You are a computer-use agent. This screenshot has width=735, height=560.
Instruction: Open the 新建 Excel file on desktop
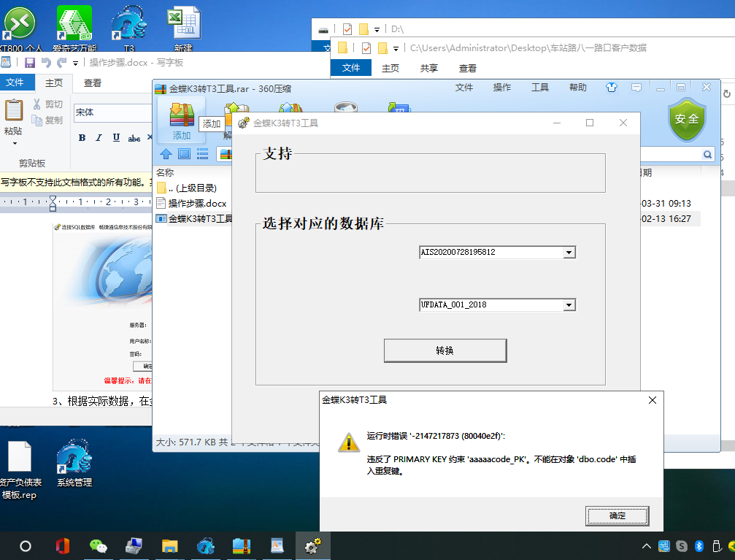(183, 28)
